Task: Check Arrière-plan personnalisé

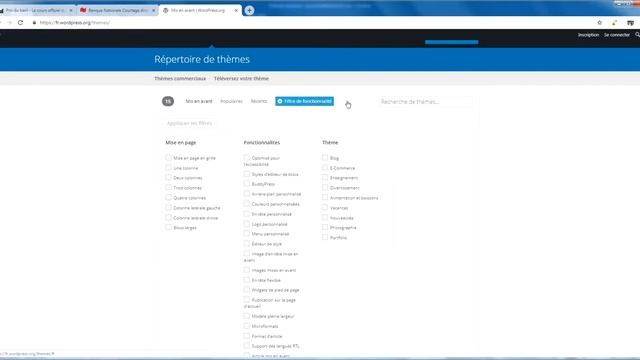Action: (247, 194)
